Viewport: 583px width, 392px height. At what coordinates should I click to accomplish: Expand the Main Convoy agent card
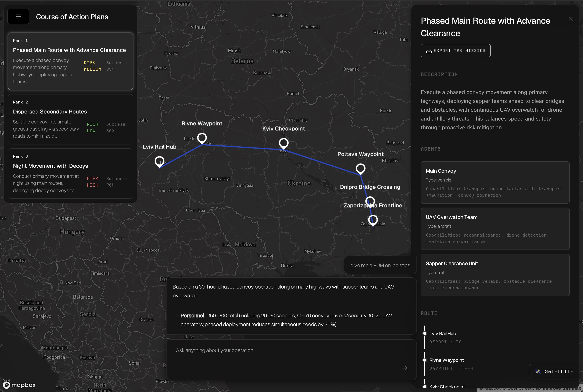495,182
